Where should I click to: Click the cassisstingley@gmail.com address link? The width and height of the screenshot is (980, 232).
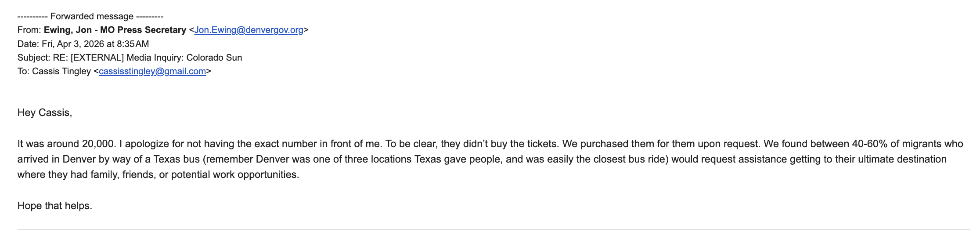pos(152,71)
